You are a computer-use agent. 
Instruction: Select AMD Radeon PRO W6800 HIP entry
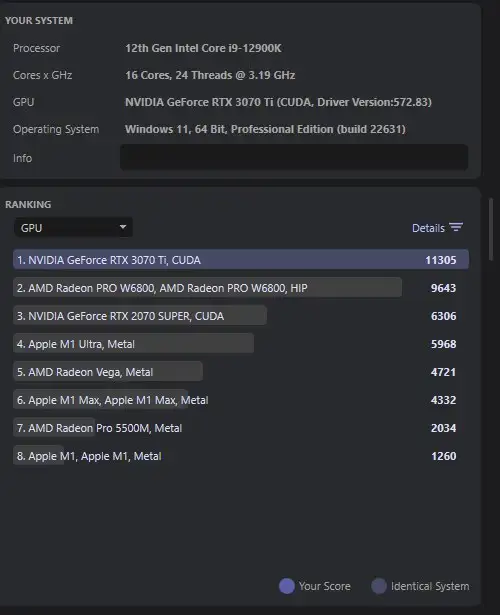coord(241,287)
